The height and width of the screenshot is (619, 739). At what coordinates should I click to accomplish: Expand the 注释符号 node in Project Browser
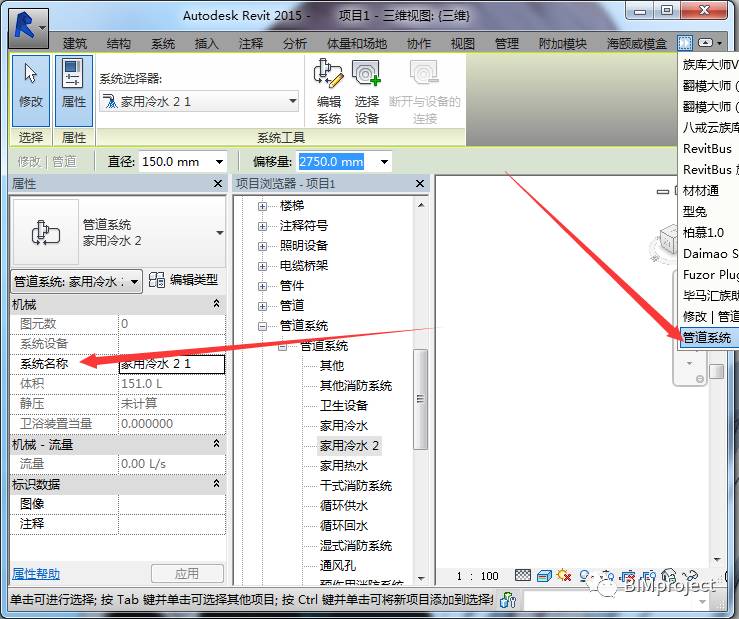(263, 226)
